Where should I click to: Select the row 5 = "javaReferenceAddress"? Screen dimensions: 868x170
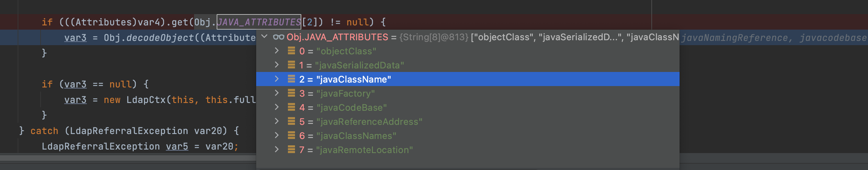pos(468,121)
